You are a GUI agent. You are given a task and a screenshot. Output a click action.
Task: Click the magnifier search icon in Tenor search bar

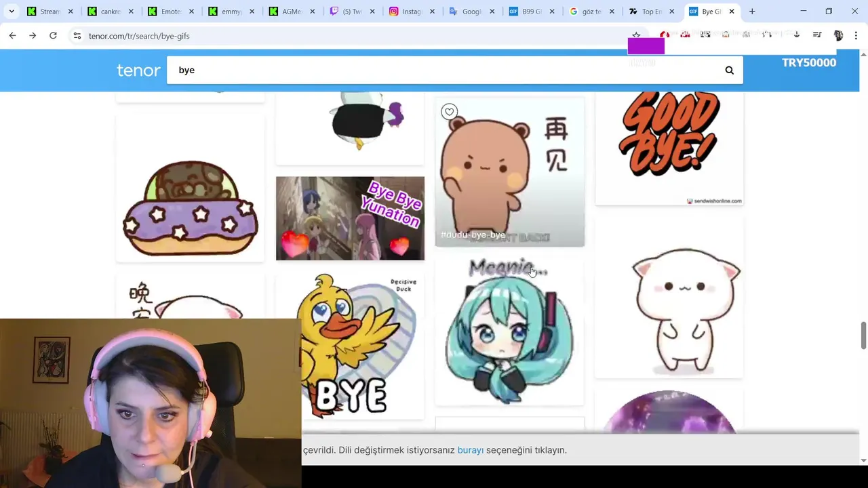pyautogui.click(x=729, y=70)
